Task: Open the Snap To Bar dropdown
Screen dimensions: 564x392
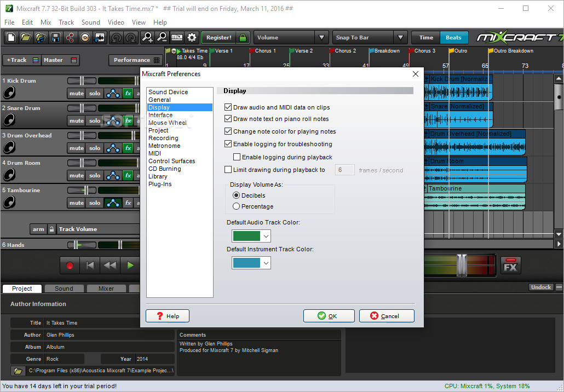Action: tap(400, 37)
